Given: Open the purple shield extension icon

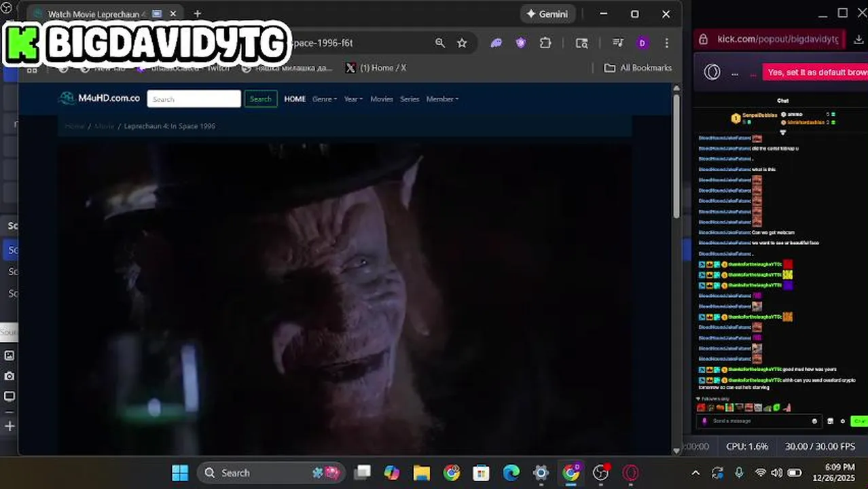Looking at the screenshot, I should [521, 43].
